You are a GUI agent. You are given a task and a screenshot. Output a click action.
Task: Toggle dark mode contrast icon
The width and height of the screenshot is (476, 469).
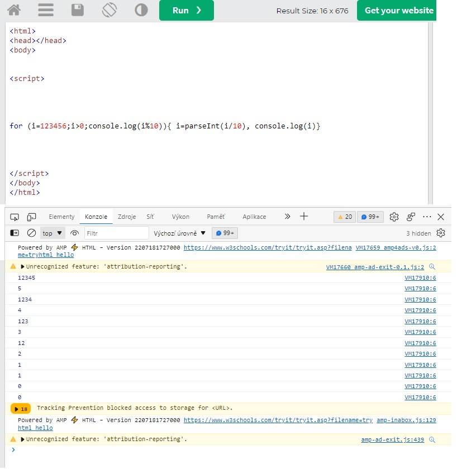141,10
